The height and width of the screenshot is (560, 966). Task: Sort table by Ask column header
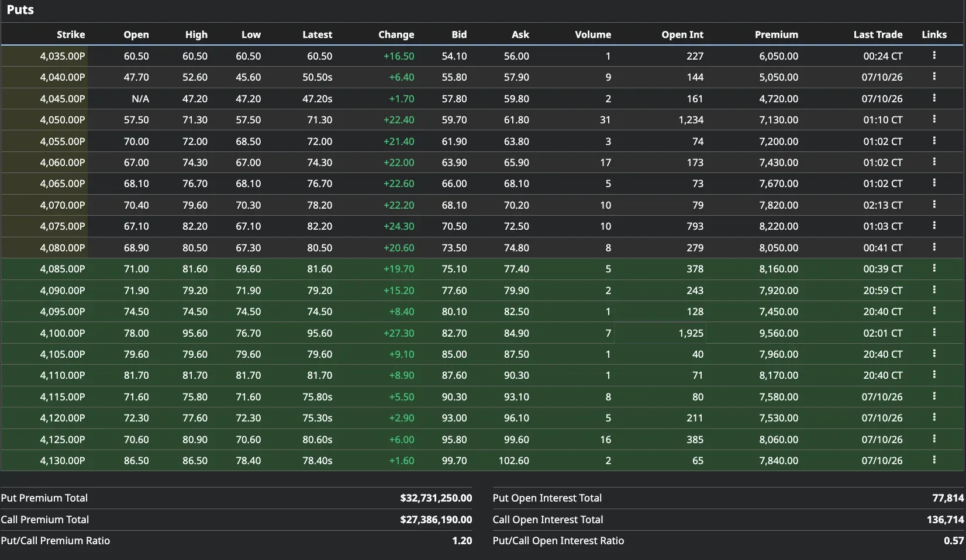pos(520,34)
